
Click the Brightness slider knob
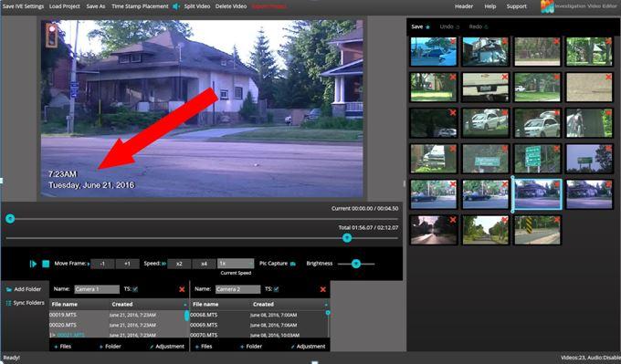click(x=356, y=264)
